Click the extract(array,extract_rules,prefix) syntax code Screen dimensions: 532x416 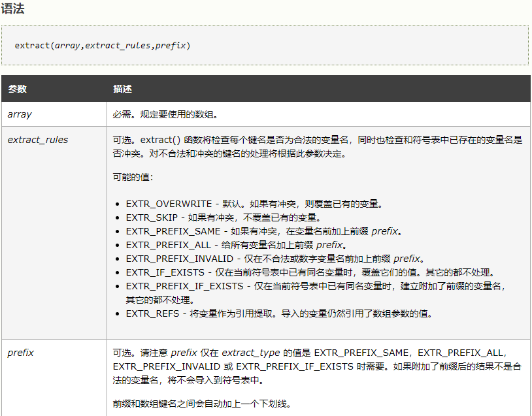tap(103, 46)
